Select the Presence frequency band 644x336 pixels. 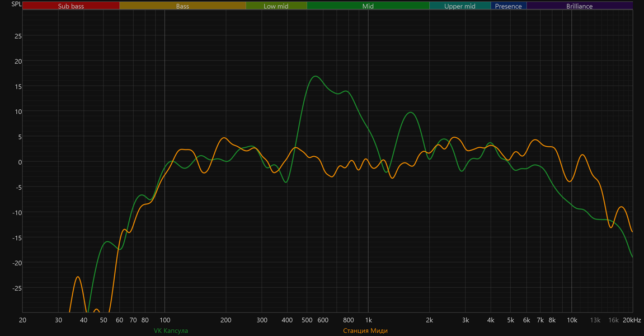(x=509, y=6)
